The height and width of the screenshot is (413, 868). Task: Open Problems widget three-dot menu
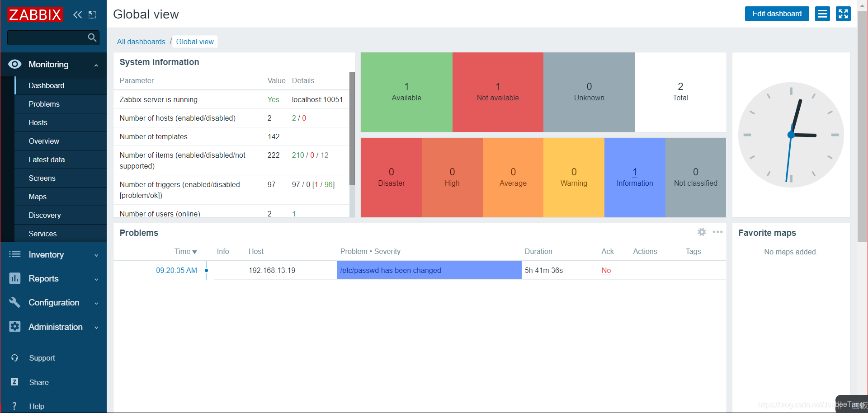(x=717, y=232)
